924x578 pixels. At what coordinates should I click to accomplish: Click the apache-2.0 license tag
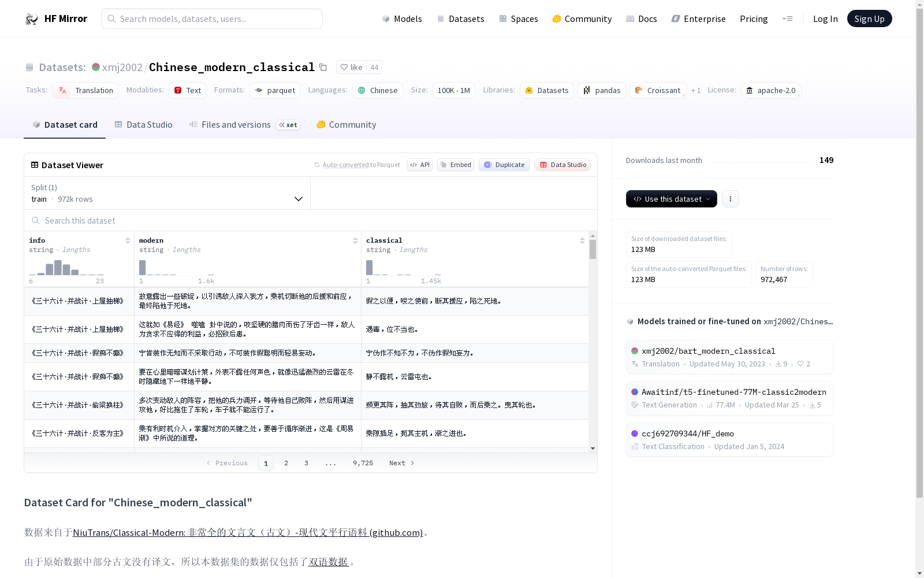(x=771, y=90)
